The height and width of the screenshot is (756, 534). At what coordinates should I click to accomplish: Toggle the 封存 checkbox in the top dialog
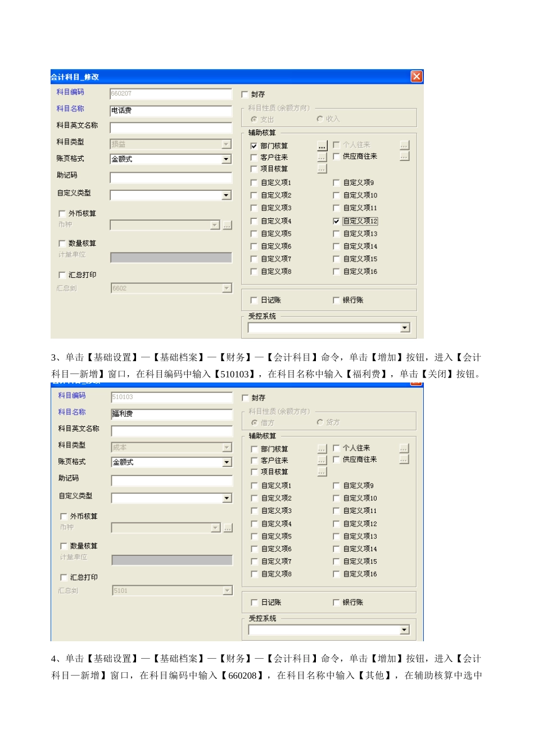click(245, 94)
